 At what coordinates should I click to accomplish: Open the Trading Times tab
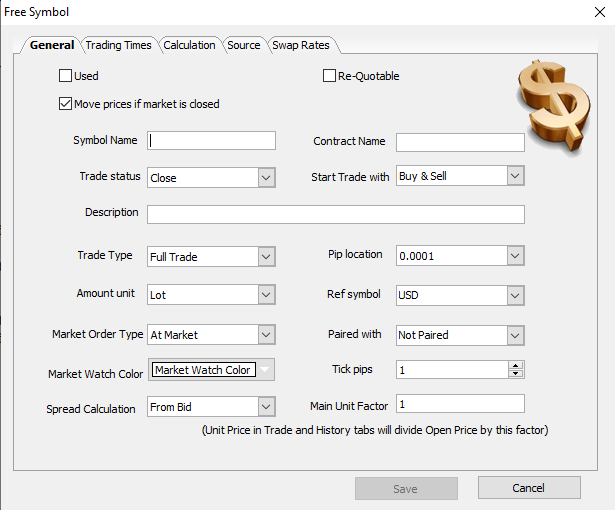[118, 45]
